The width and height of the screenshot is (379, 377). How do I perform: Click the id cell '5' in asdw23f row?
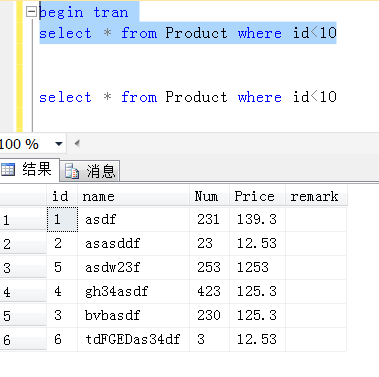[62, 267]
